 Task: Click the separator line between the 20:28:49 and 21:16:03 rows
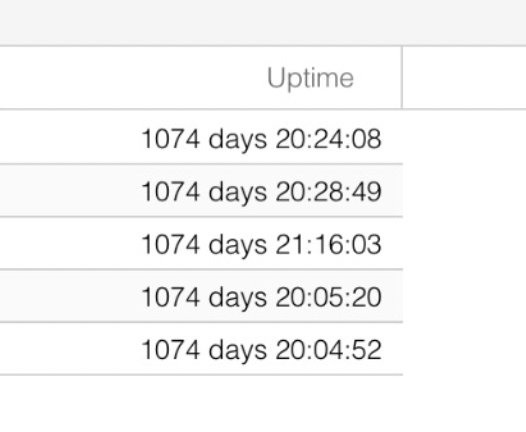(x=201, y=217)
